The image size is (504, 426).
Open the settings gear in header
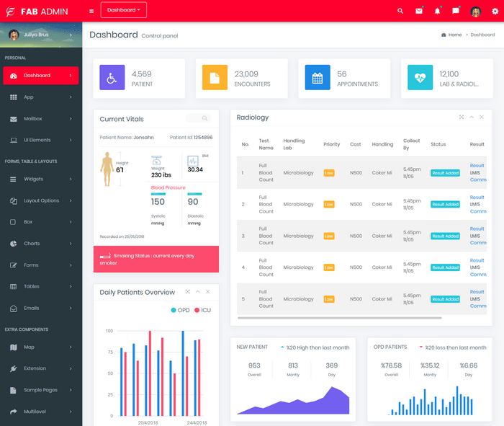(x=495, y=12)
